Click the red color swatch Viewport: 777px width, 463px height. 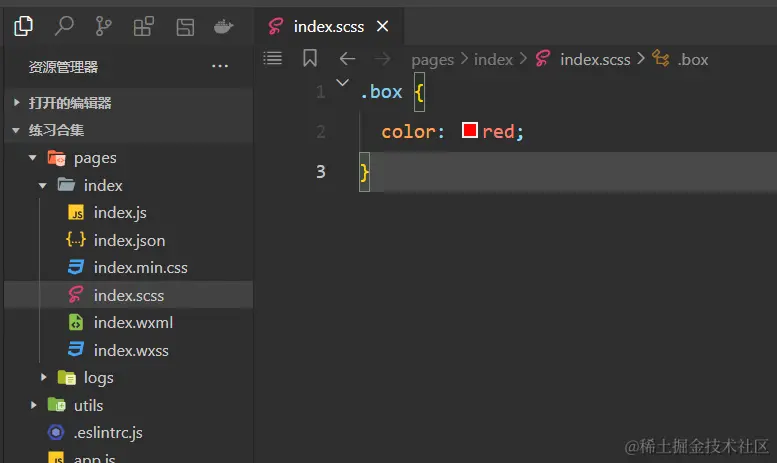coord(470,131)
